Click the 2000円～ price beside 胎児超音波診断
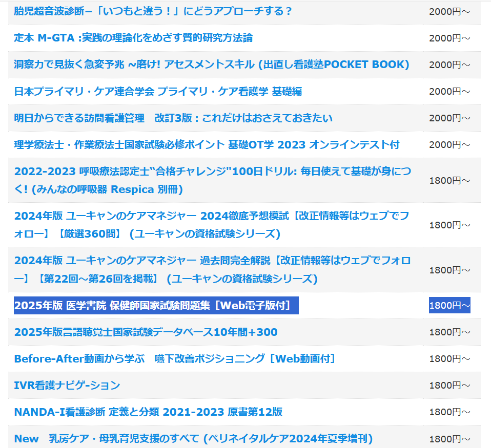This screenshot has height=448, width=491. [x=449, y=11]
